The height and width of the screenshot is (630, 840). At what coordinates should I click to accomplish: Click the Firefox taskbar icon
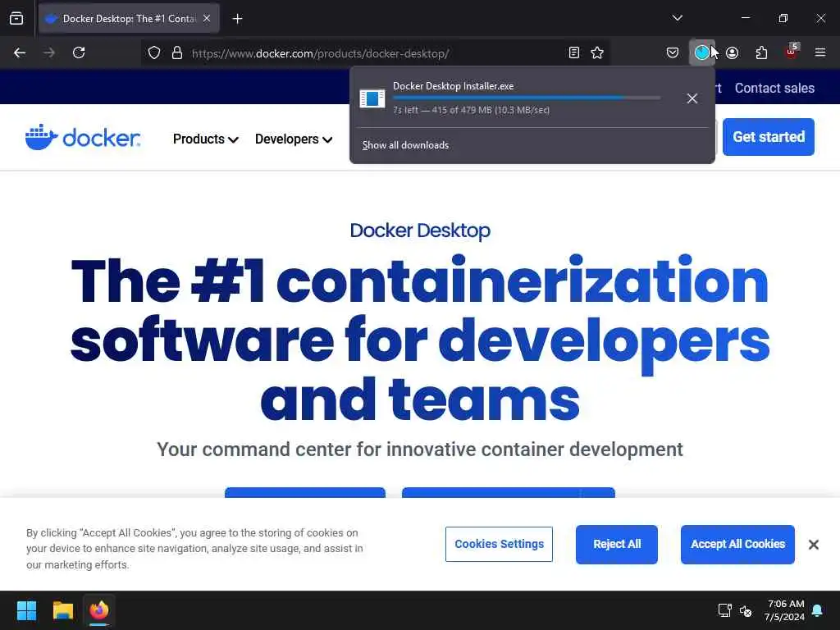pyautogui.click(x=99, y=610)
